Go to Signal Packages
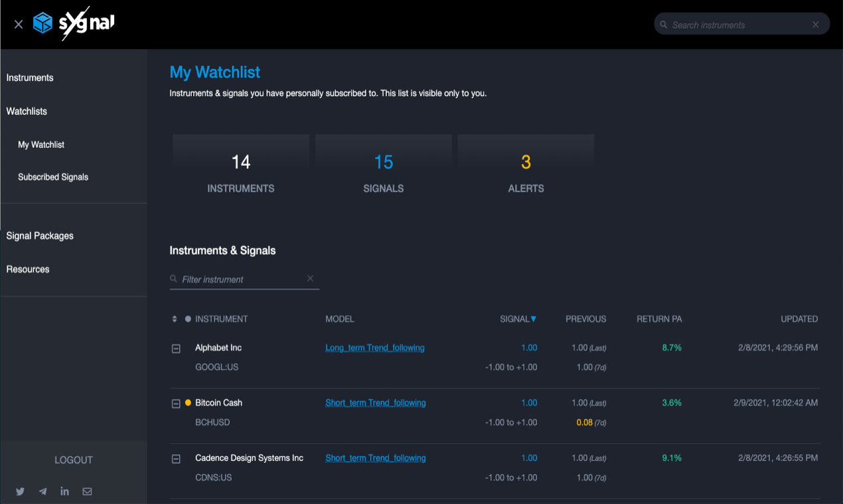 coord(40,235)
